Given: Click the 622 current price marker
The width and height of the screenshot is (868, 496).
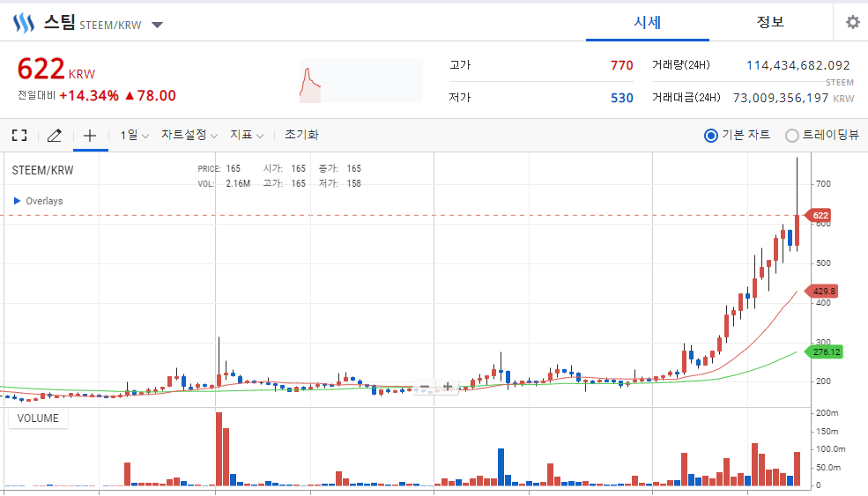Looking at the screenshot, I should click(817, 215).
